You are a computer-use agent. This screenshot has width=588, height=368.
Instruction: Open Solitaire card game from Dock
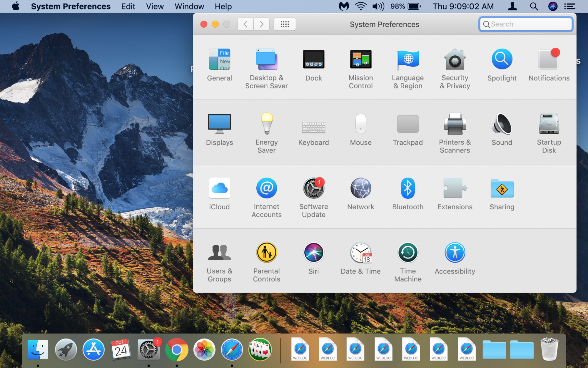pos(260,349)
